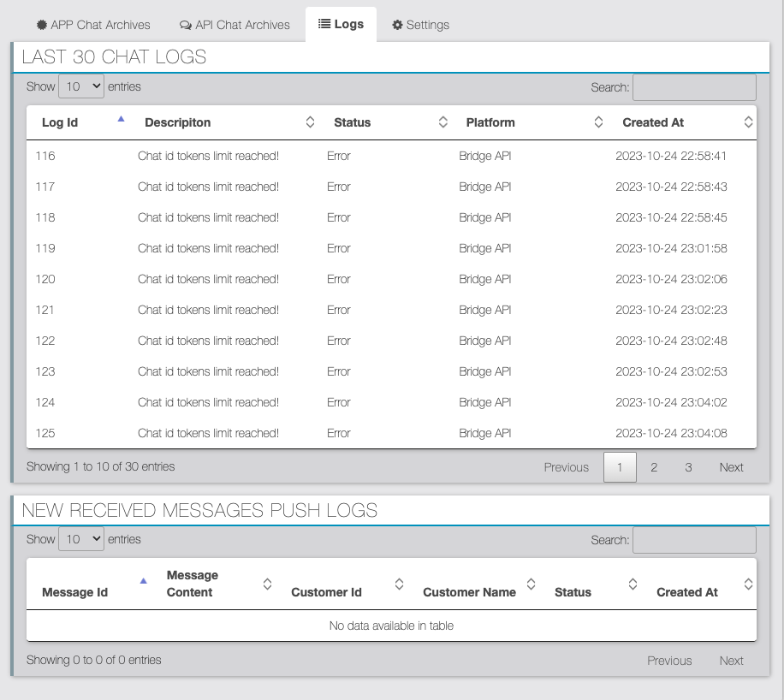This screenshot has height=700, width=784.
Task: Go to the Settings tab
Action: pyautogui.click(x=420, y=25)
